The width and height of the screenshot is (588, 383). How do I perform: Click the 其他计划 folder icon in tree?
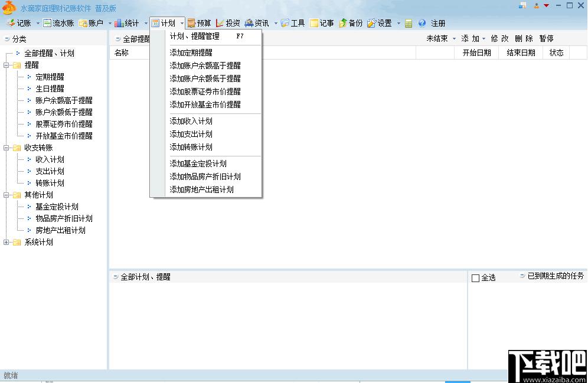(17, 195)
